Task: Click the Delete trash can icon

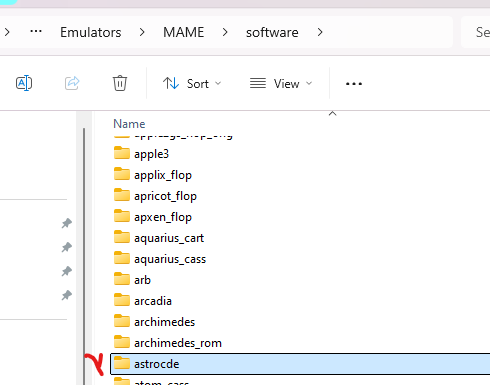Action: [x=120, y=83]
